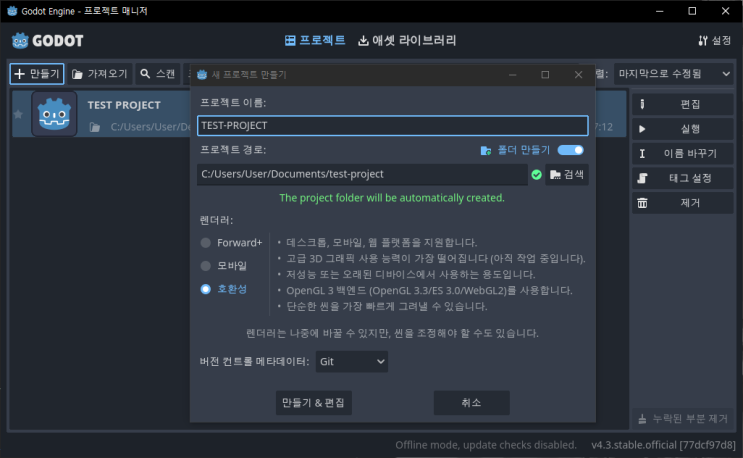Viewport: 743px width, 458px height.
Task: Click the 'Offline mode, update checks disabled.' text
Action: pyautogui.click(x=486, y=445)
